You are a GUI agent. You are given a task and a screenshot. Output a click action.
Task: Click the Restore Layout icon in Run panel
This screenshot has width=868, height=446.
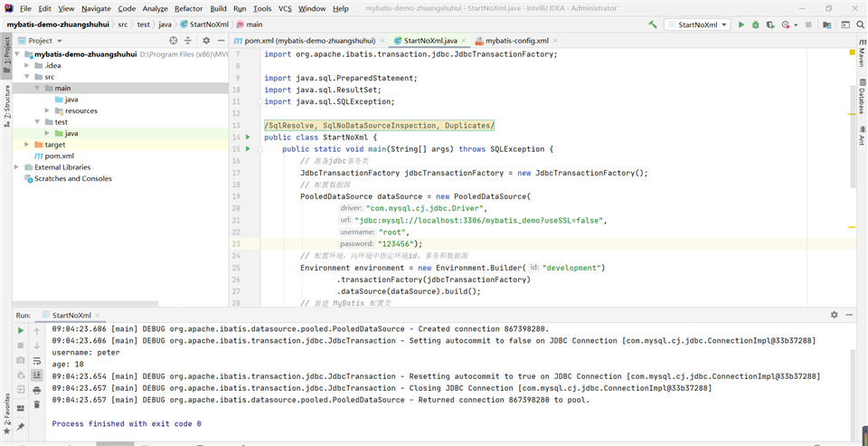[21, 408]
